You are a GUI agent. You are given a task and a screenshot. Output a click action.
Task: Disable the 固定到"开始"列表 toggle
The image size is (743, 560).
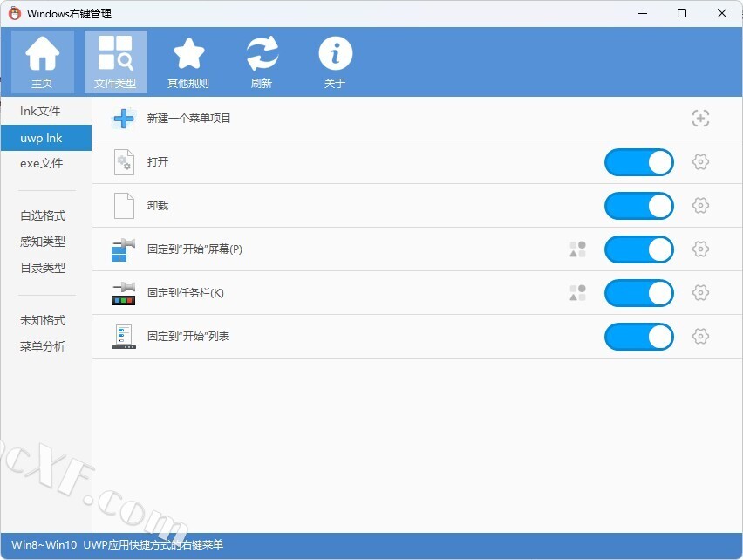(x=638, y=337)
